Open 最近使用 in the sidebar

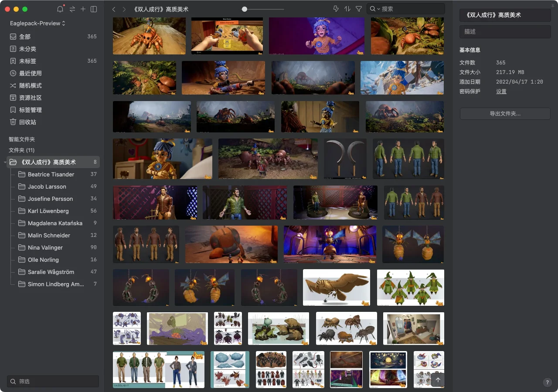point(53,73)
